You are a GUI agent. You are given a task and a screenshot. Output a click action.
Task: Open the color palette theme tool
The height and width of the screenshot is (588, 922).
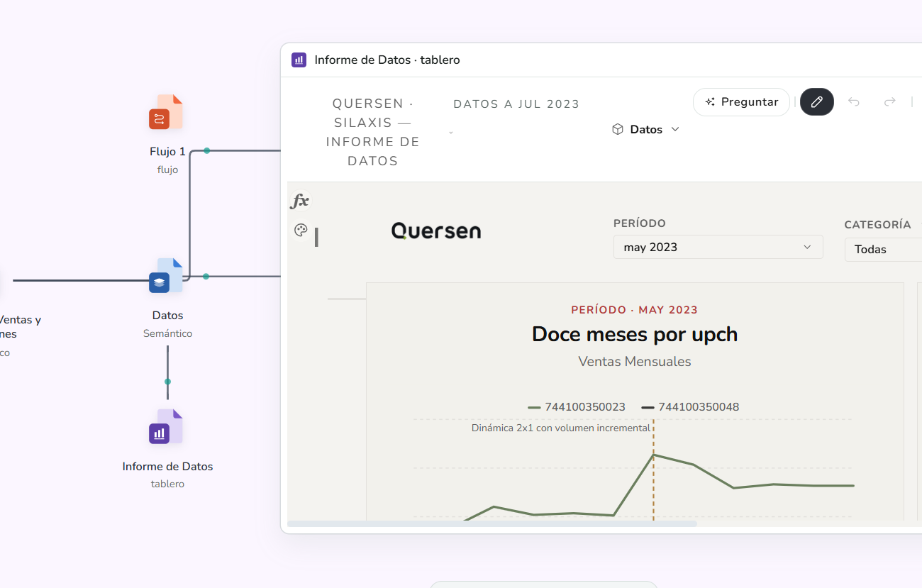point(300,230)
